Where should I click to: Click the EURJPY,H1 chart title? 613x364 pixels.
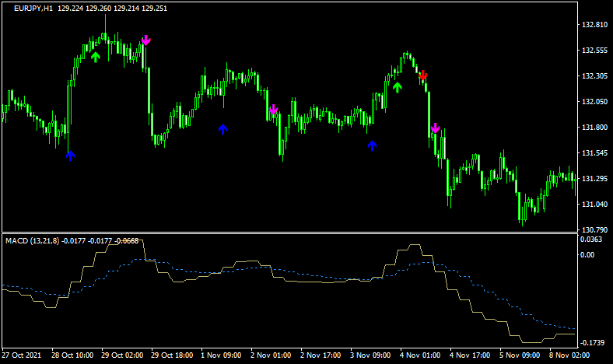[x=33, y=9]
